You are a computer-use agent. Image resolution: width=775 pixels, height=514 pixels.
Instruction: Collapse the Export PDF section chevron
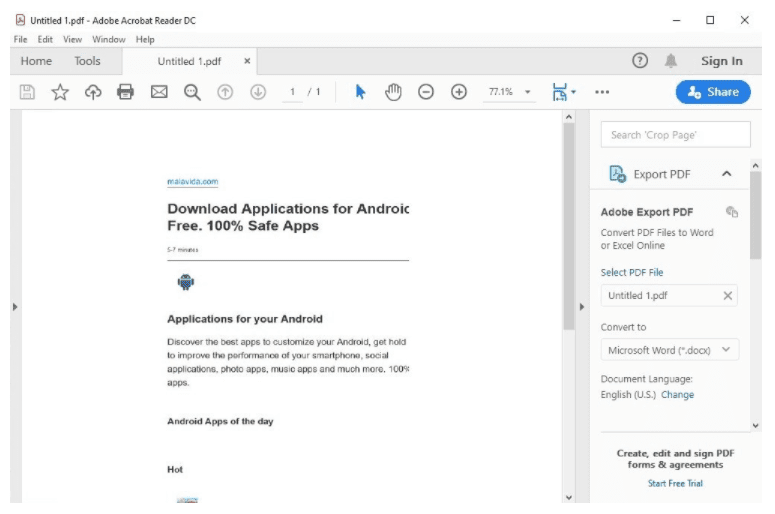(x=727, y=174)
